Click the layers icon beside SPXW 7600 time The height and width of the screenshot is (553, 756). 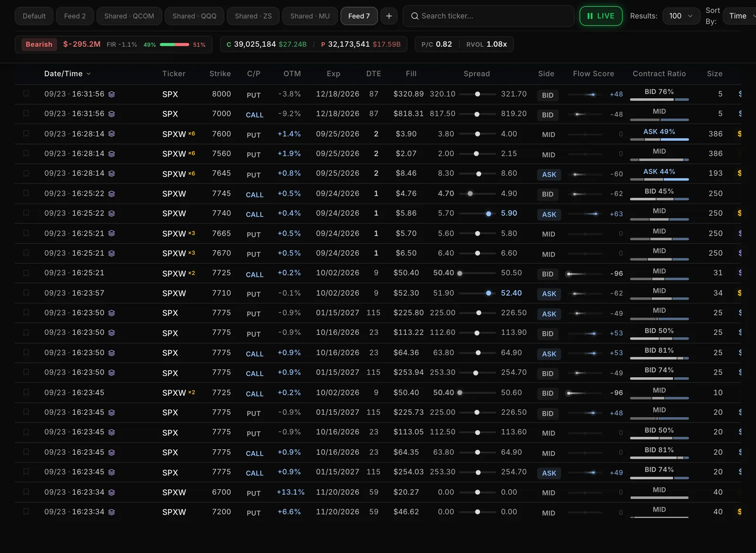click(x=112, y=134)
